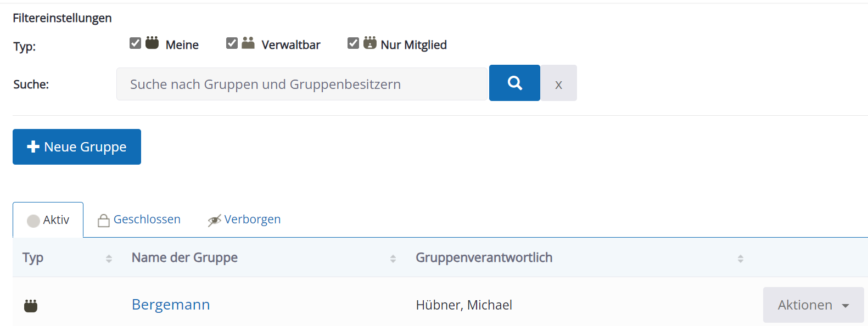Create a group with Neue Gruppe button

pos(77,147)
